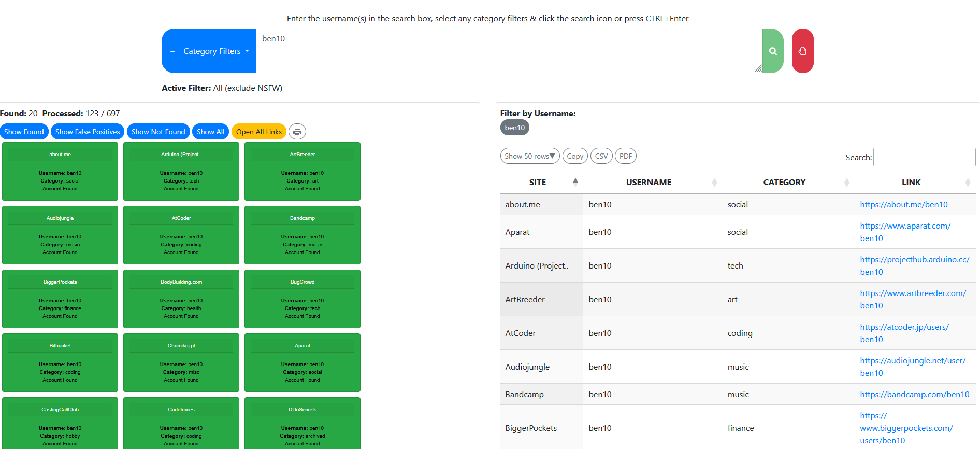980x449 pixels.
Task: Sort by CATEGORY column header
Action: (784, 183)
